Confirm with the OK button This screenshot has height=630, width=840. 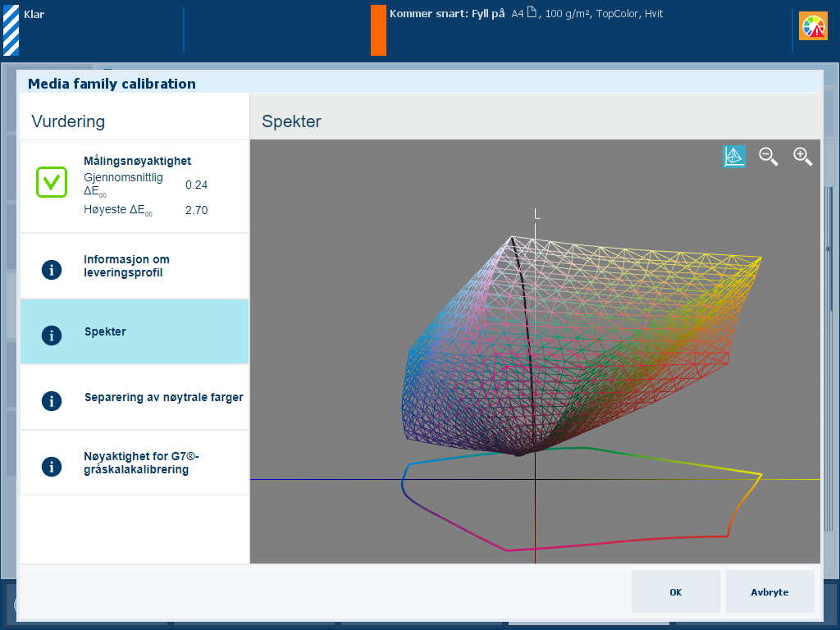tap(676, 591)
